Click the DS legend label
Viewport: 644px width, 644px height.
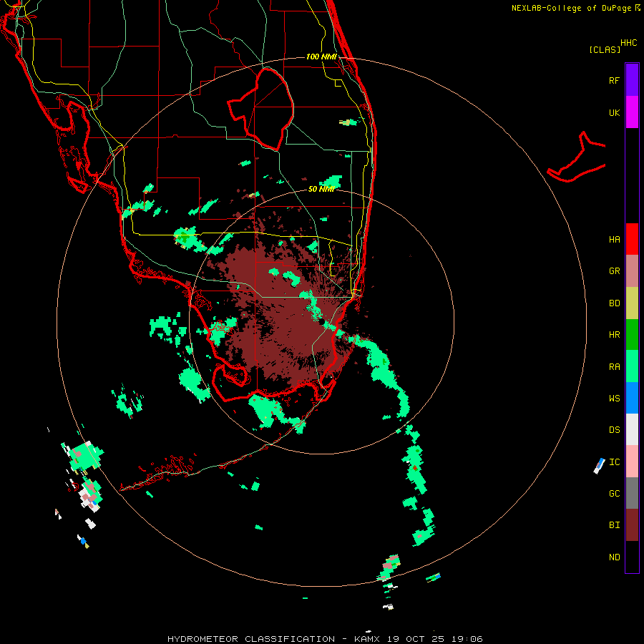[x=614, y=430]
